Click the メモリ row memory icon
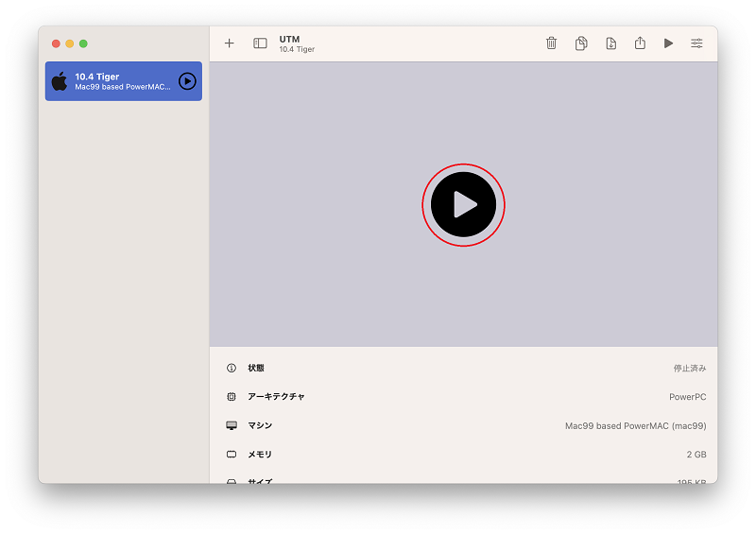The height and width of the screenshot is (534, 756). point(232,454)
